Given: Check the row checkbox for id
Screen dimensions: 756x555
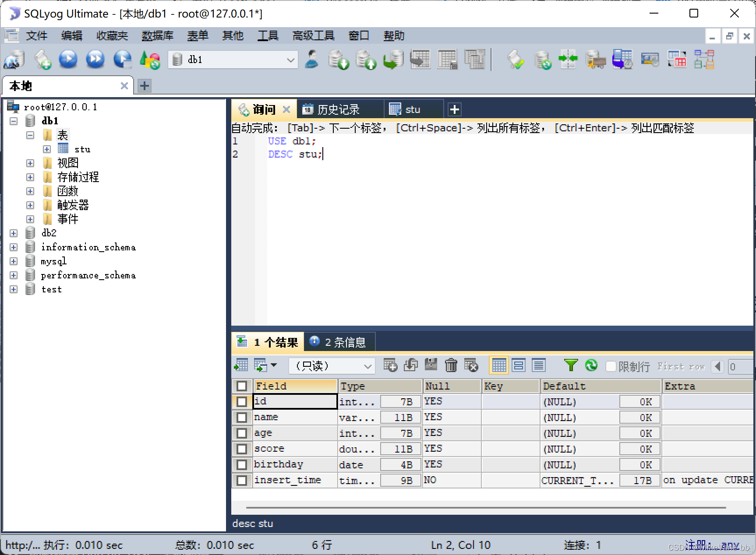Looking at the screenshot, I should tap(242, 401).
